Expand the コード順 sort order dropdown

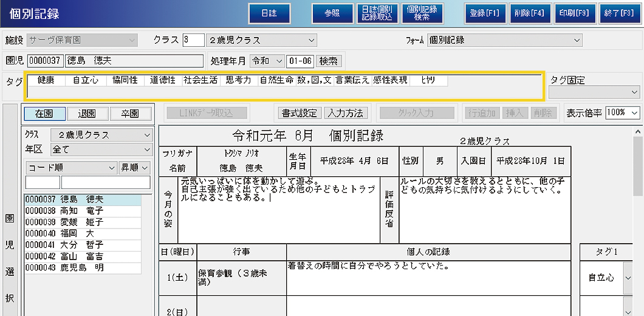click(x=71, y=167)
